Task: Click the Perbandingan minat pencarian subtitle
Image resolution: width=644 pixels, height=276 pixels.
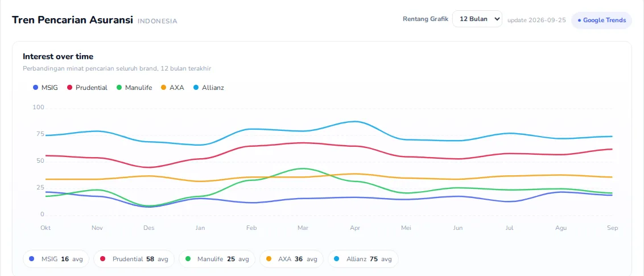Action: click(x=117, y=69)
